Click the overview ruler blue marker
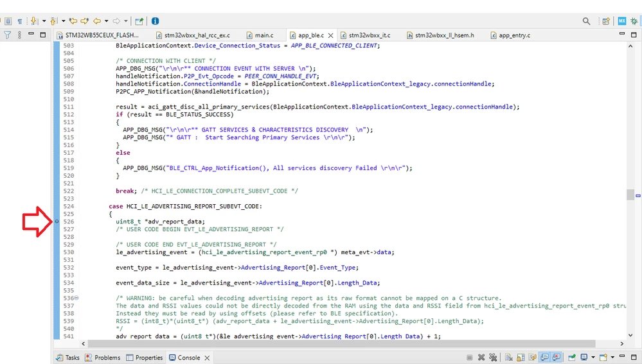The height and width of the screenshot is (364, 642). [638, 196]
